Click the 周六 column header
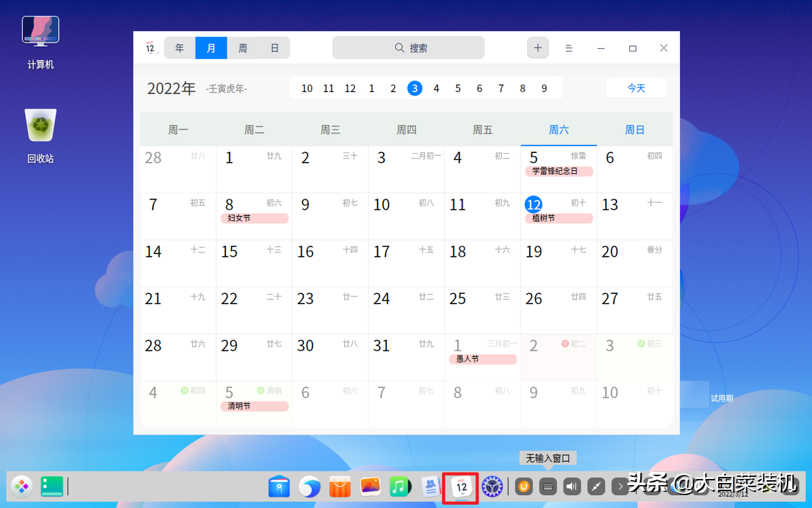812x508 pixels. pos(559,129)
